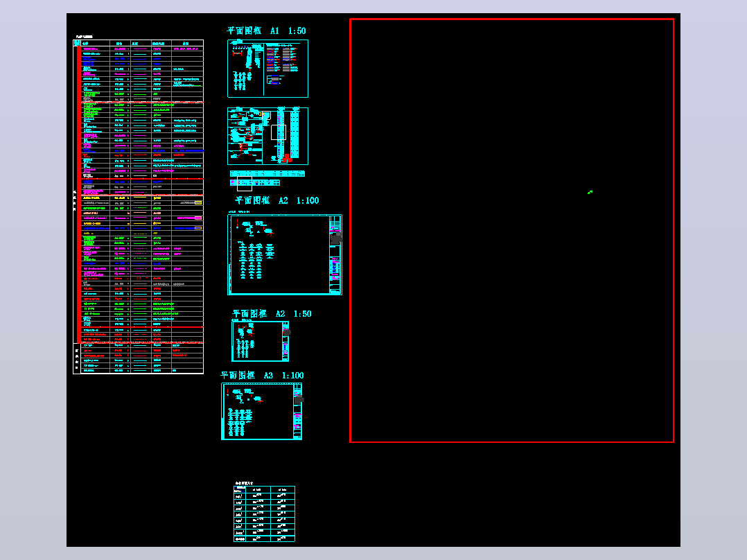The image size is (747, 560).
Task: Click the "平面图框 A3 1:100" title text
Action: click(x=262, y=376)
